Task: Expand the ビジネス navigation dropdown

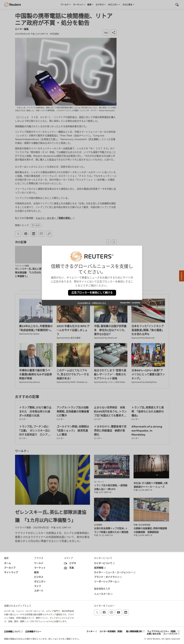Action: pyautogui.click(x=101, y=4)
